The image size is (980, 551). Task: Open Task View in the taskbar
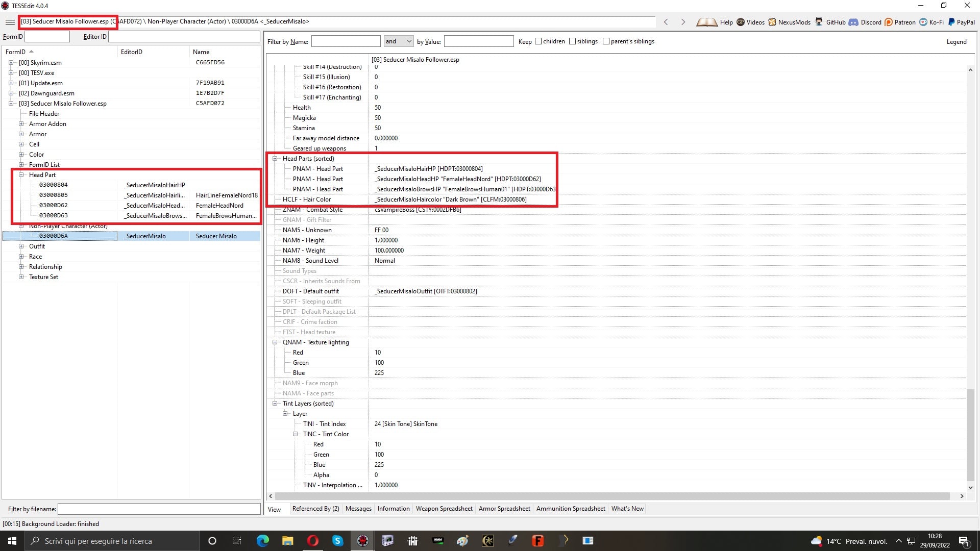point(237,541)
